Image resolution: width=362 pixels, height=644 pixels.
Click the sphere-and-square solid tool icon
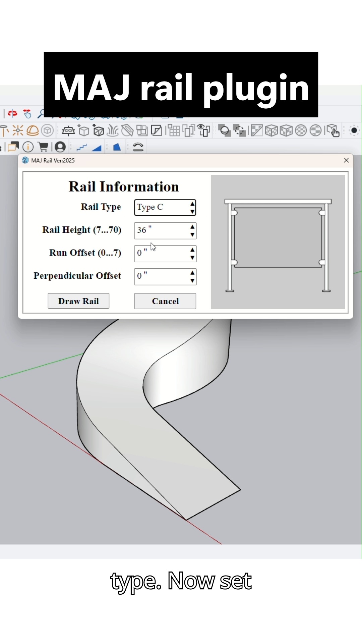coord(225,130)
